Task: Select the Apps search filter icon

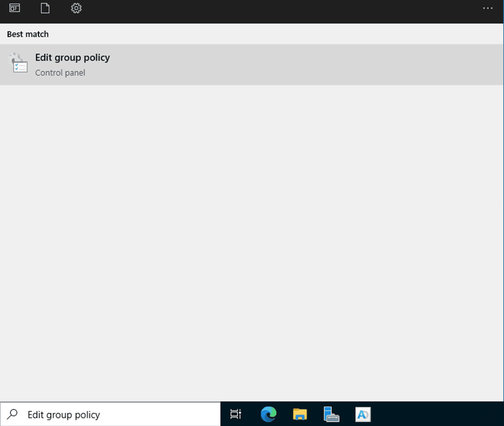Action: 14,8
